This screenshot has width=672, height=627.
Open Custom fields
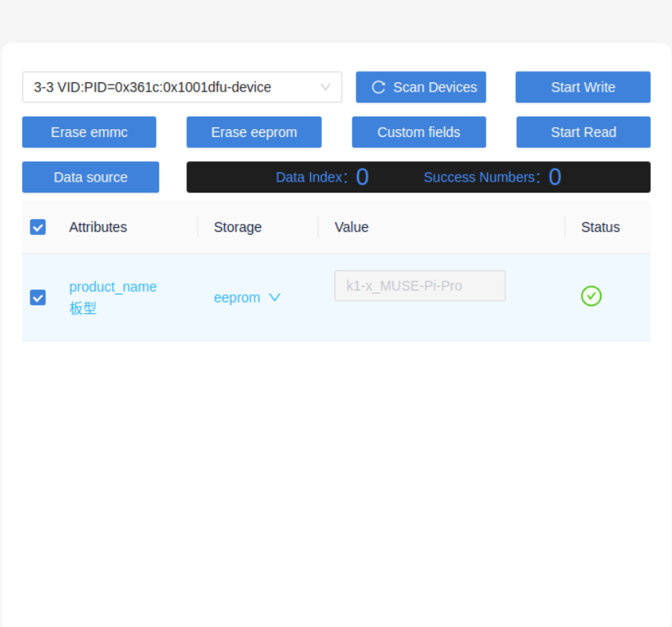click(419, 132)
